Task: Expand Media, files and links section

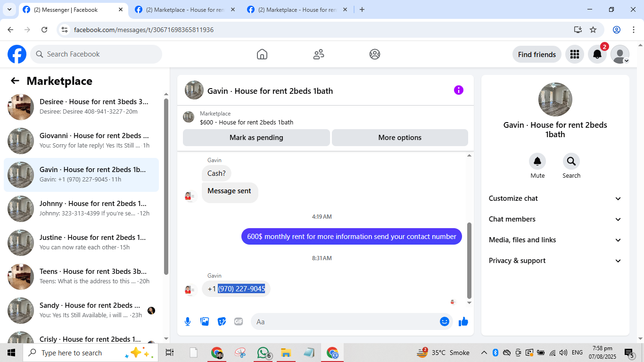Action: coord(555,240)
